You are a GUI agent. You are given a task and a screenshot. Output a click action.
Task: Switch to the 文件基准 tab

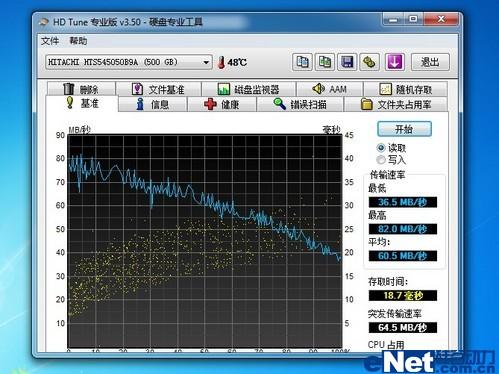[x=158, y=89]
